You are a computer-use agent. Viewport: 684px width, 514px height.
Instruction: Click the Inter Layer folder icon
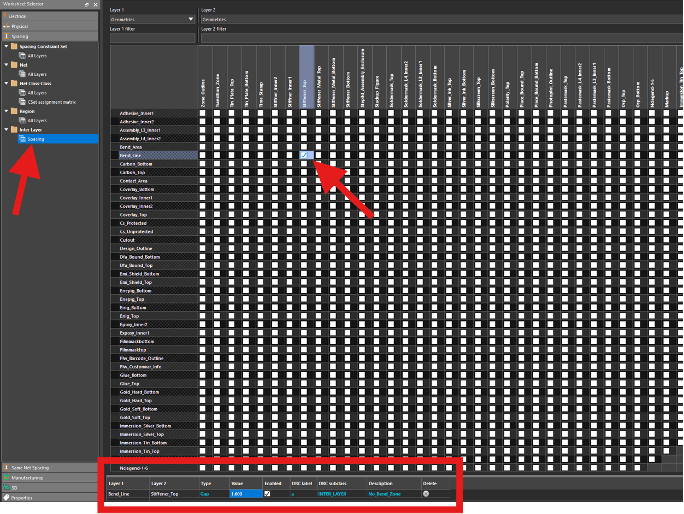(x=14, y=129)
